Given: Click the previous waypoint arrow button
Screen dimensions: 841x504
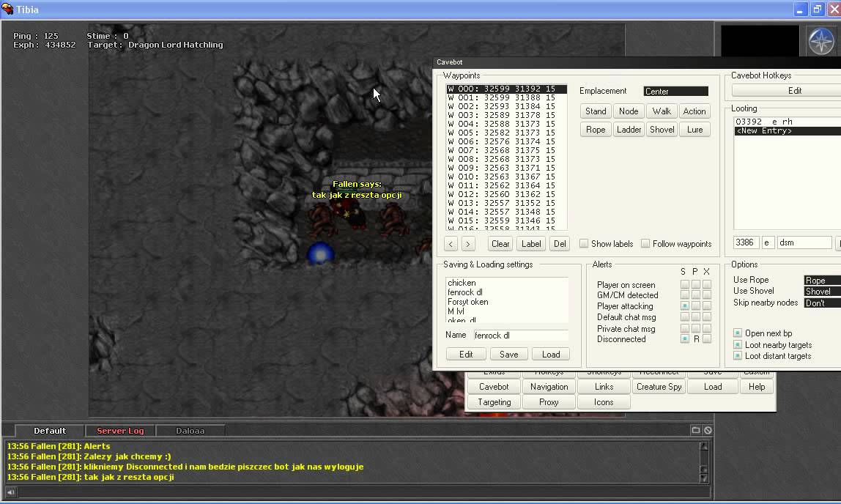Looking at the screenshot, I should click(451, 244).
